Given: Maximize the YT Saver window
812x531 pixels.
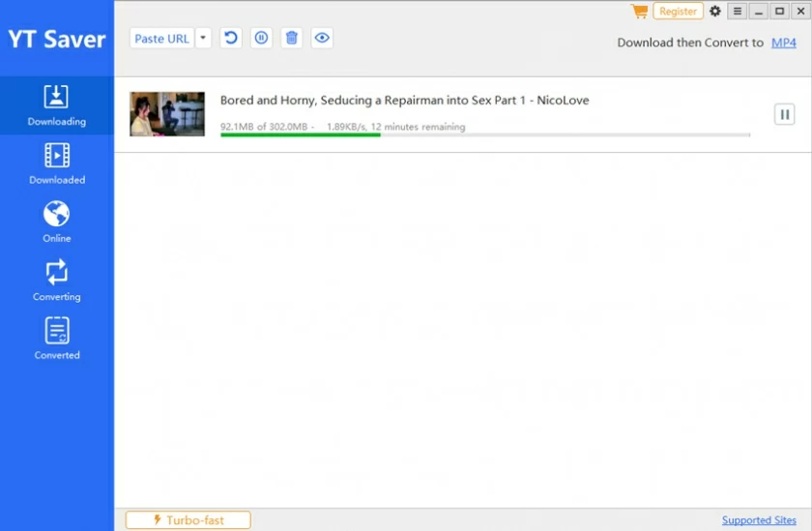Looking at the screenshot, I should click(x=779, y=11).
